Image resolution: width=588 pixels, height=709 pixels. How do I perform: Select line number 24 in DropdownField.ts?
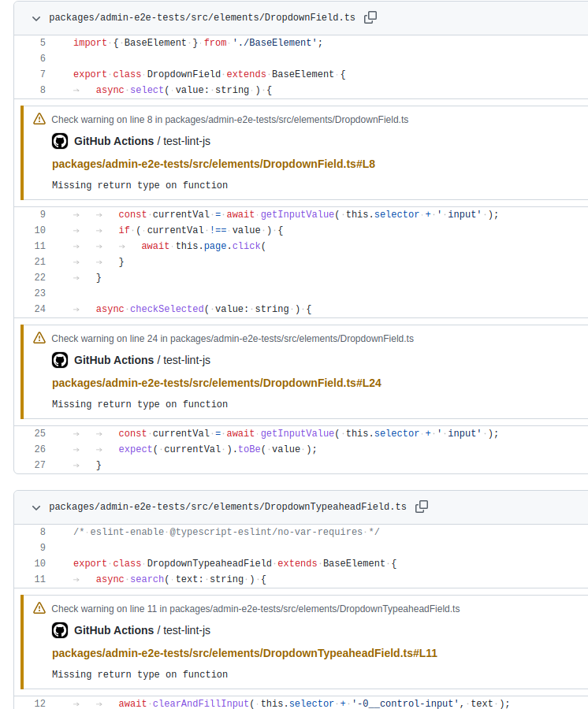pyautogui.click(x=39, y=309)
